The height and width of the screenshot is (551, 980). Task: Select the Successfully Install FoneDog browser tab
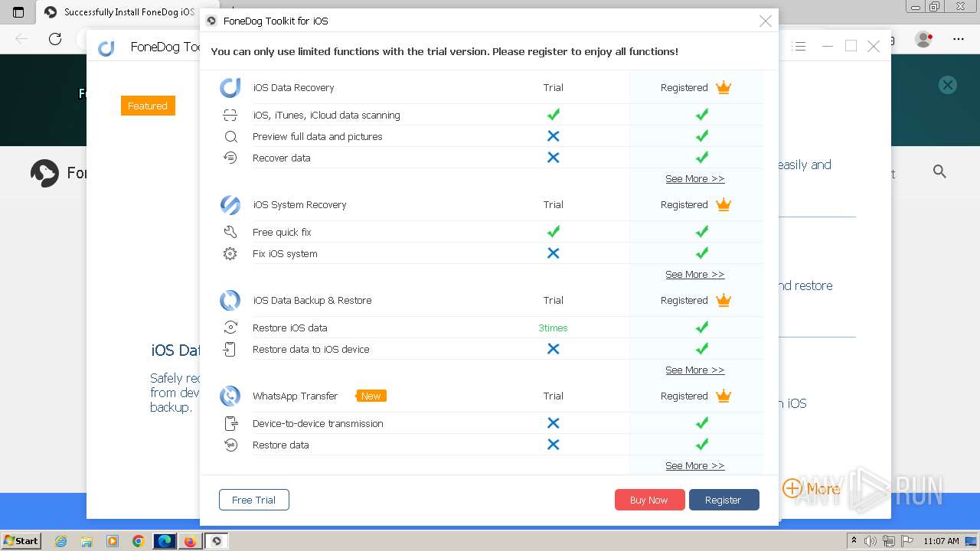122,12
